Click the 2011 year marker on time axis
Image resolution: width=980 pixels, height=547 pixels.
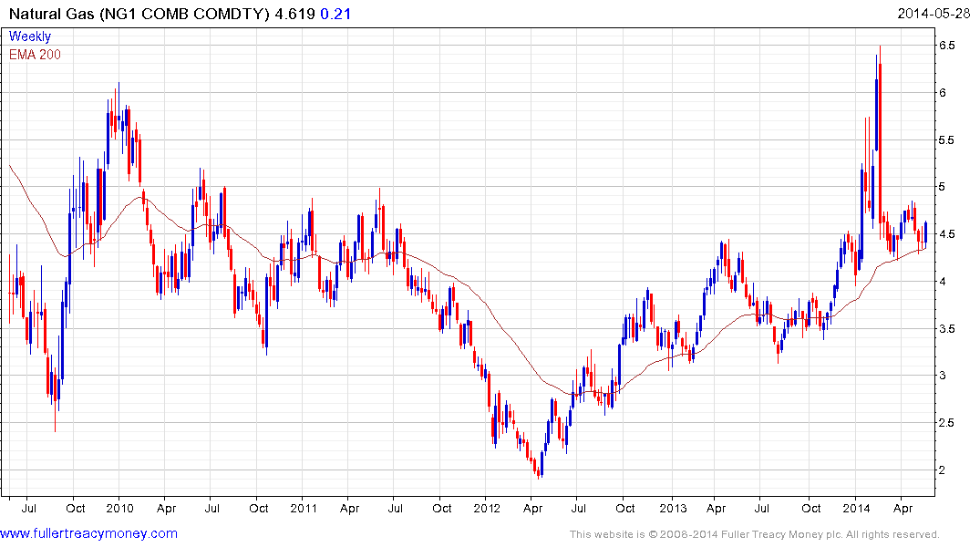pos(304,508)
